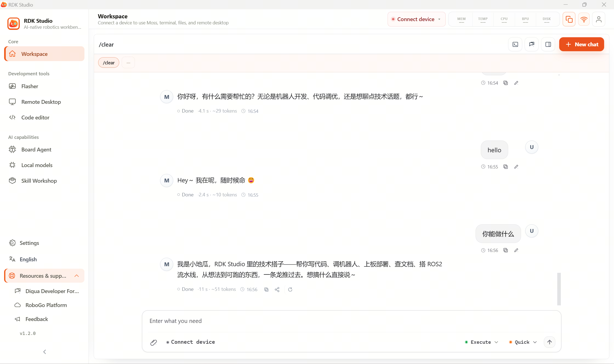Restore the window with the title bar button
Image resolution: width=614 pixels, height=364 pixels.
tap(584, 5)
